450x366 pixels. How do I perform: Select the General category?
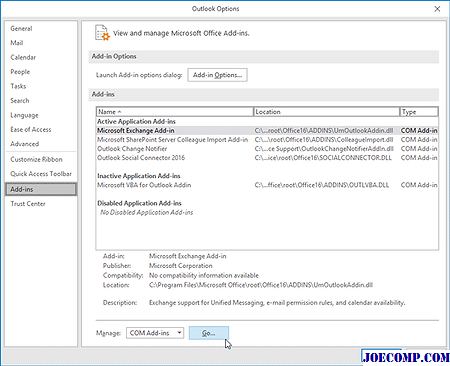(x=21, y=29)
